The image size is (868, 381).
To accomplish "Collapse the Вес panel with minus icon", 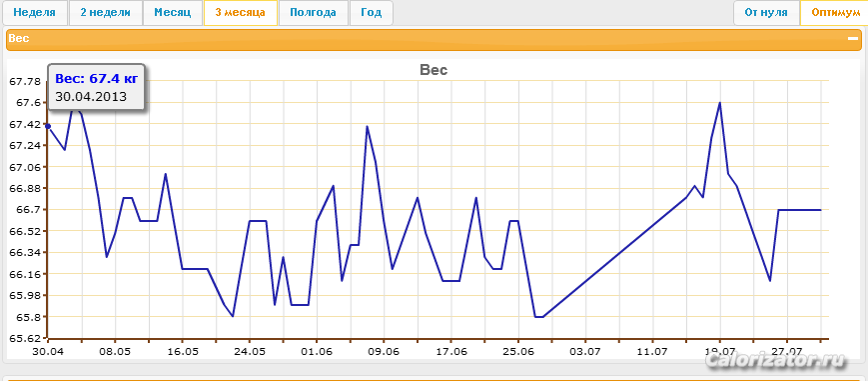I will point(852,39).
